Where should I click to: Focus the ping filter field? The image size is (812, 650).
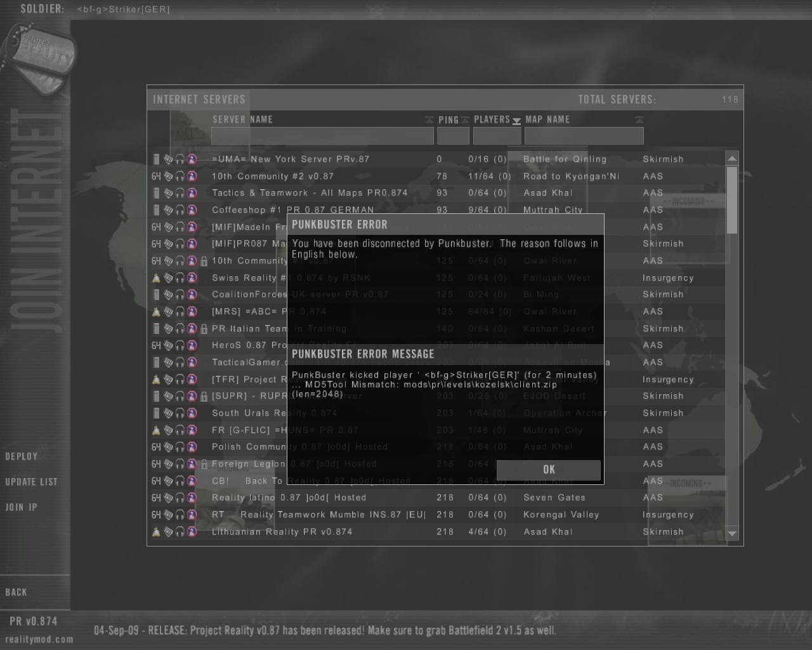[x=453, y=136]
